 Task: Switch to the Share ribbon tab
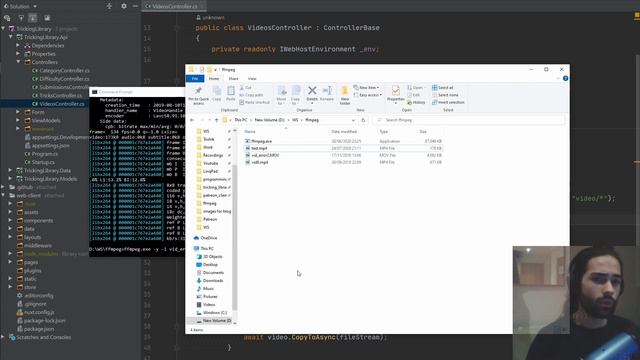coord(233,78)
